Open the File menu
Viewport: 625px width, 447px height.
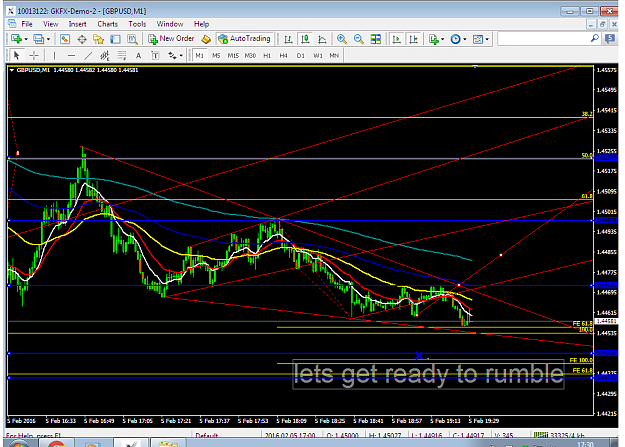pos(27,24)
